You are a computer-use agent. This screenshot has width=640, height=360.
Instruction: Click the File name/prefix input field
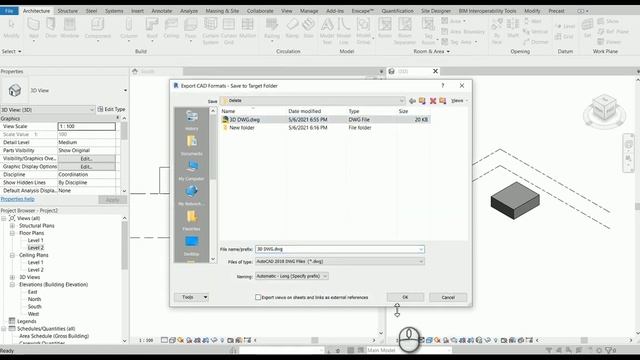[340, 249]
